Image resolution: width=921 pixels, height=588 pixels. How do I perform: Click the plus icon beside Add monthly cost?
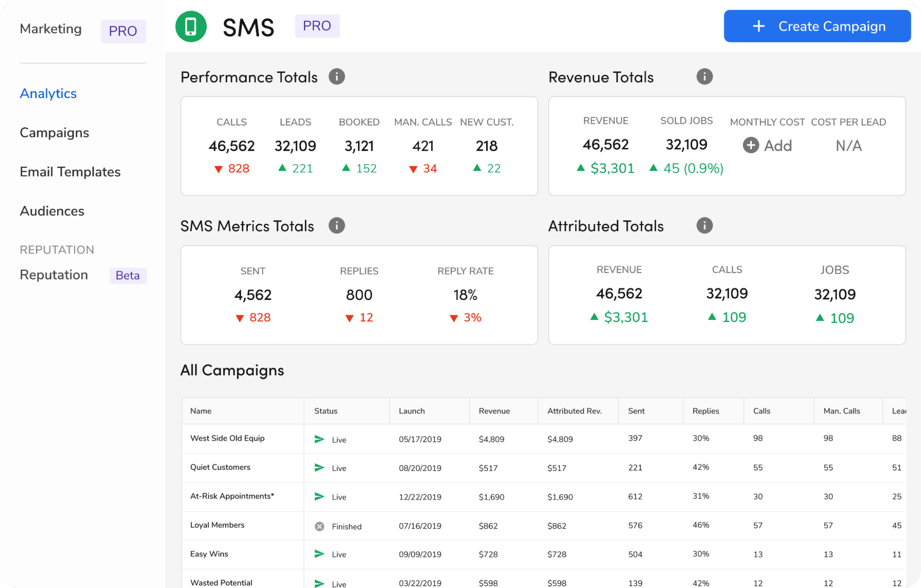coord(751,145)
